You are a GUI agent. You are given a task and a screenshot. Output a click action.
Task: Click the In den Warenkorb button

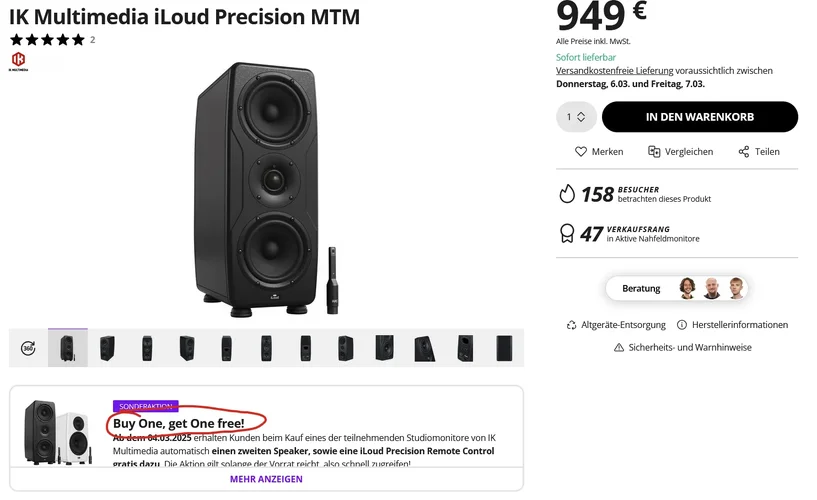pyautogui.click(x=699, y=117)
